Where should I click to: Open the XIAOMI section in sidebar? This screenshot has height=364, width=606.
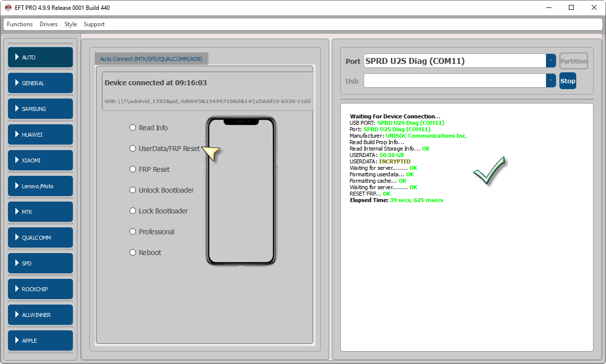coord(40,160)
